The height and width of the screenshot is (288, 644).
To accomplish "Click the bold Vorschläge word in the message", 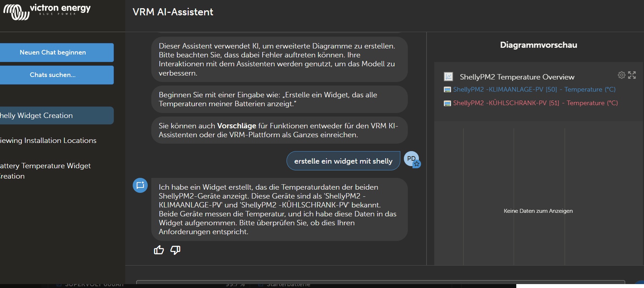I will [237, 126].
